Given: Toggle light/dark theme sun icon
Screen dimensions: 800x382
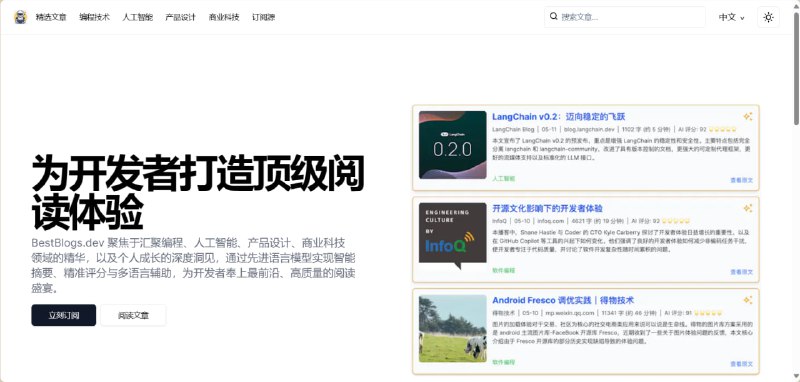Looking at the screenshot, I should pos(768,17).
